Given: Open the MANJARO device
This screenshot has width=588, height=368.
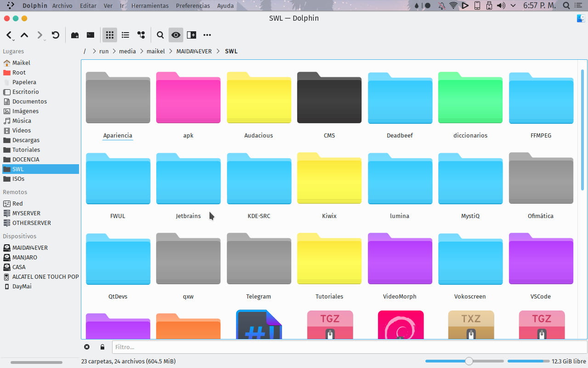Looking at the screenshot, I should 40,257.
